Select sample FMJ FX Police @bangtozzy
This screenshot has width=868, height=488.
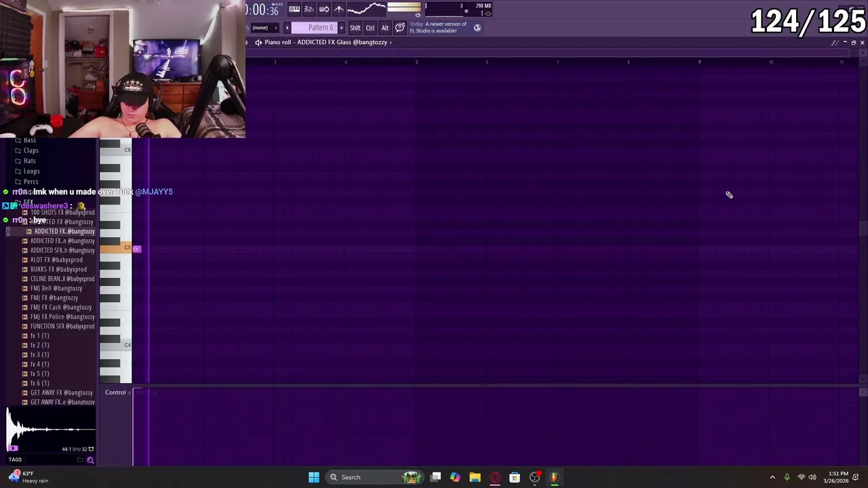(x=62, y=317)
